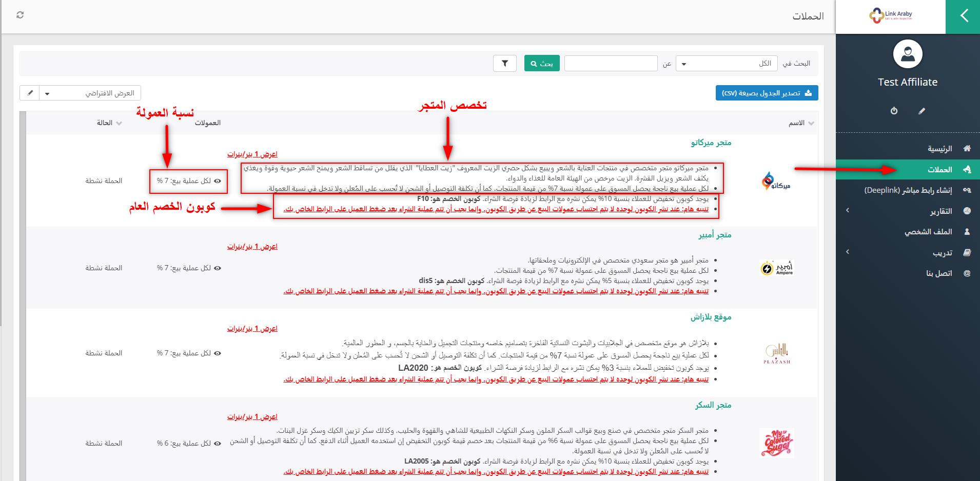This screenshot has height=481, width=980.
Task: Click the coupon code dis5 text
Action: tap(426, 281)
